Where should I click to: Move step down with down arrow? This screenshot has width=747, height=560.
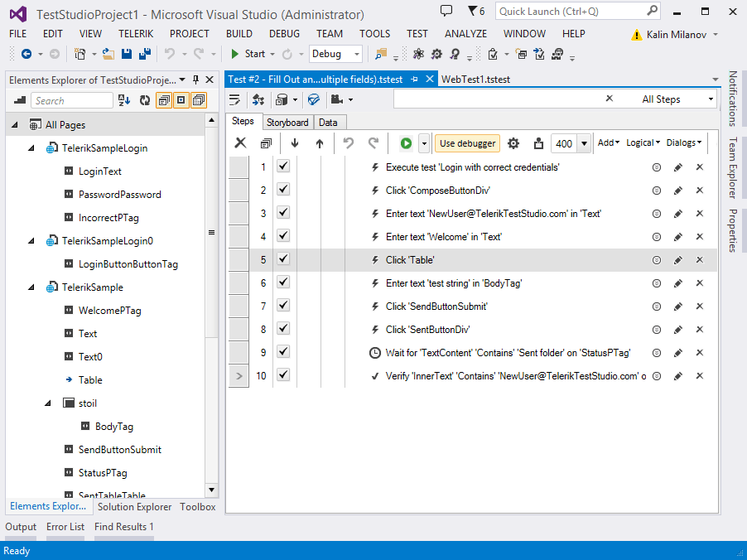coord(295,143)
